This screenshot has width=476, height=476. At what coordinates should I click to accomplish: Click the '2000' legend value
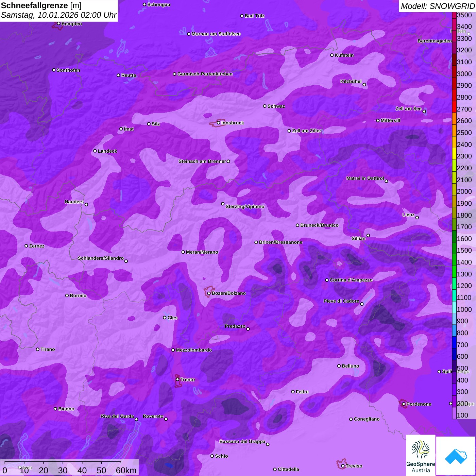coord(464,191)
